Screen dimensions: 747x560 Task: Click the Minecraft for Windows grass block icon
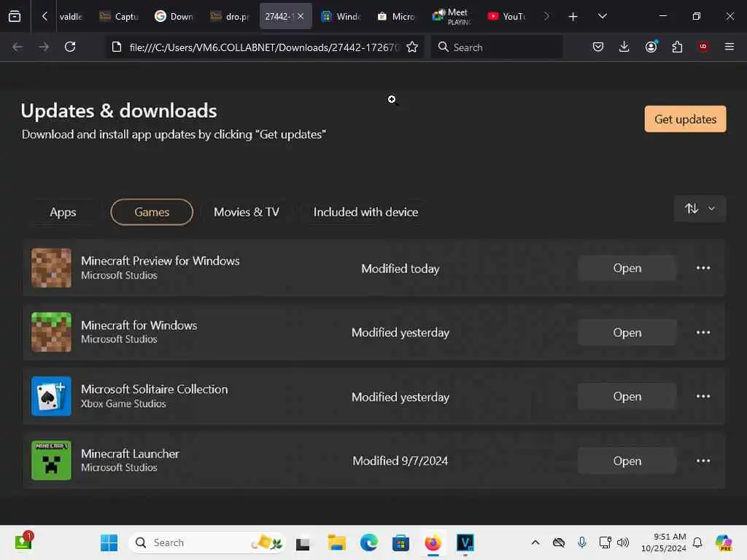coord(52,332)
